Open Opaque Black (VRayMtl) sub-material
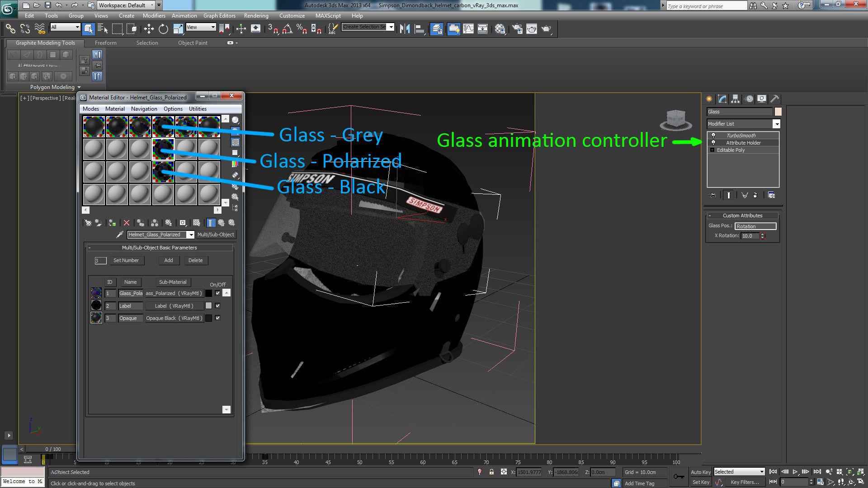868x488 pixels. tap(174, 318)
